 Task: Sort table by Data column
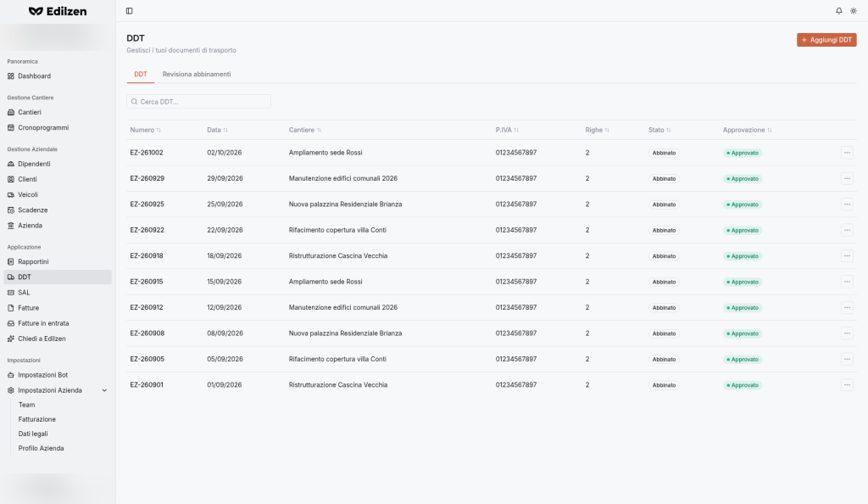coord(218,130)
